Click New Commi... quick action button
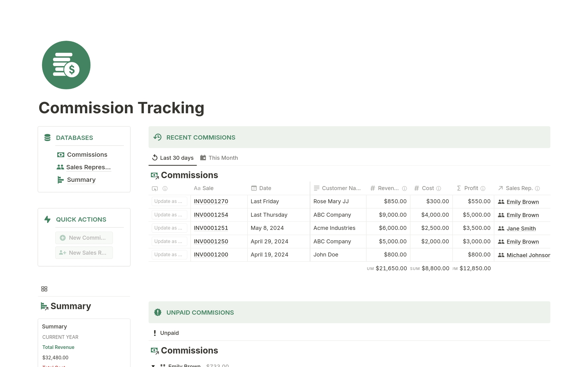 pos(84,237)
